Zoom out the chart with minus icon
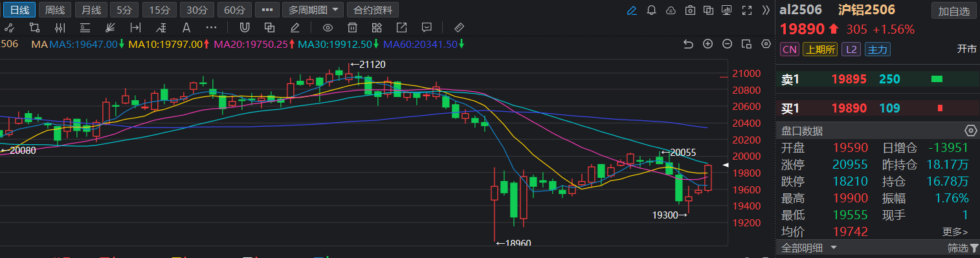Image resolution: width=980 pixels, height=258 pixels. 727,44
